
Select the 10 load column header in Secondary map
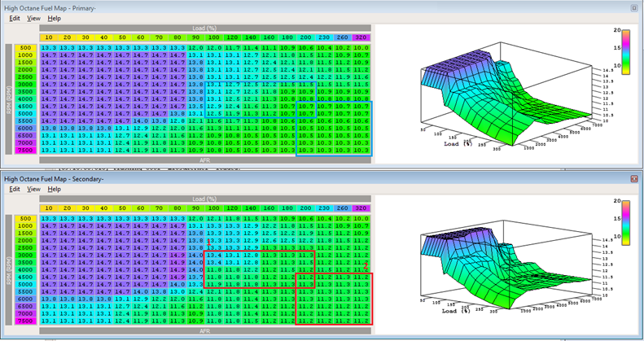49,208
